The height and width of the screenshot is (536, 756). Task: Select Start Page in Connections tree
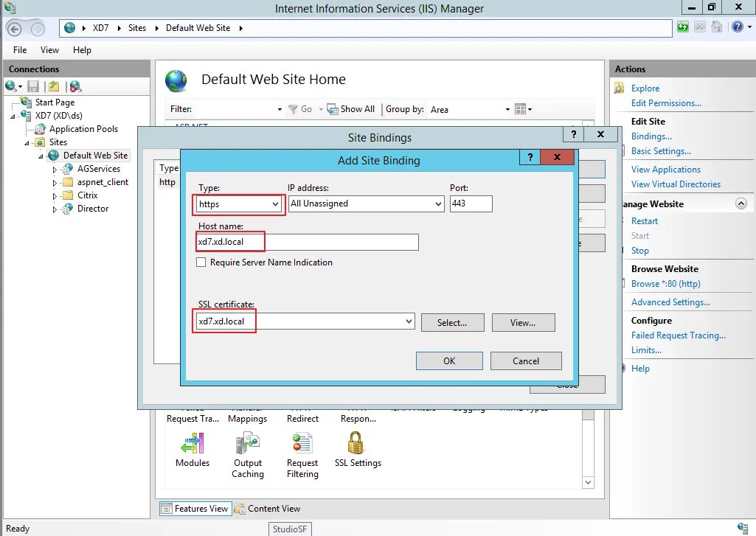(55, 102)
